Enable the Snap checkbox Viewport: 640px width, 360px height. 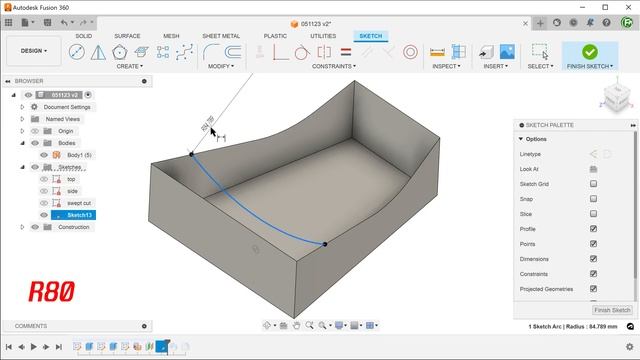tap(593, 199)
